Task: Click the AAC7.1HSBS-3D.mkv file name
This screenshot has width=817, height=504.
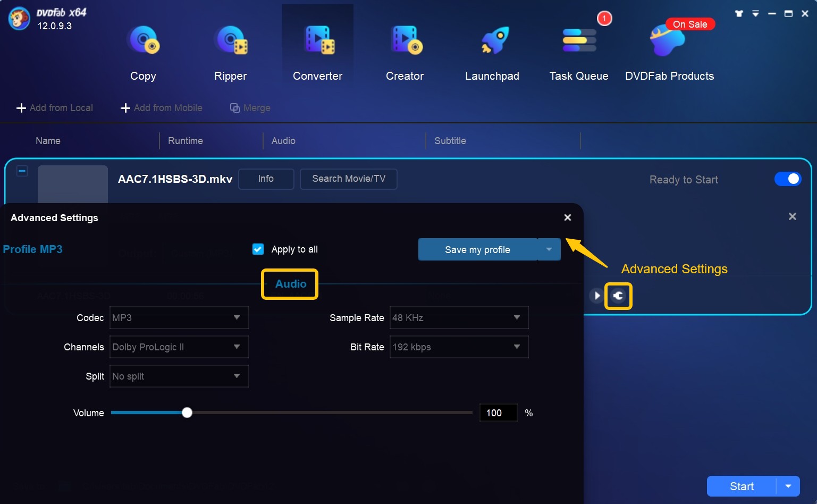Action: tap(175, 179)
